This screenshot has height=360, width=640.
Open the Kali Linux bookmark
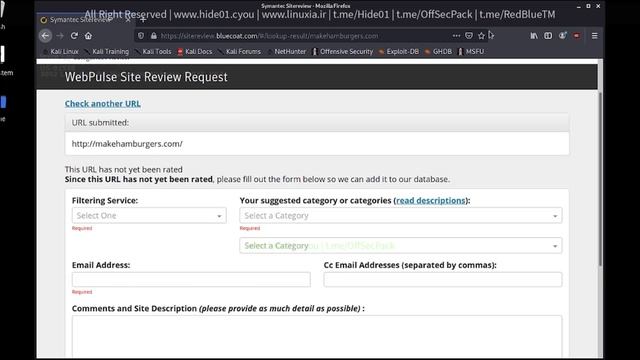tap(61, 51)
